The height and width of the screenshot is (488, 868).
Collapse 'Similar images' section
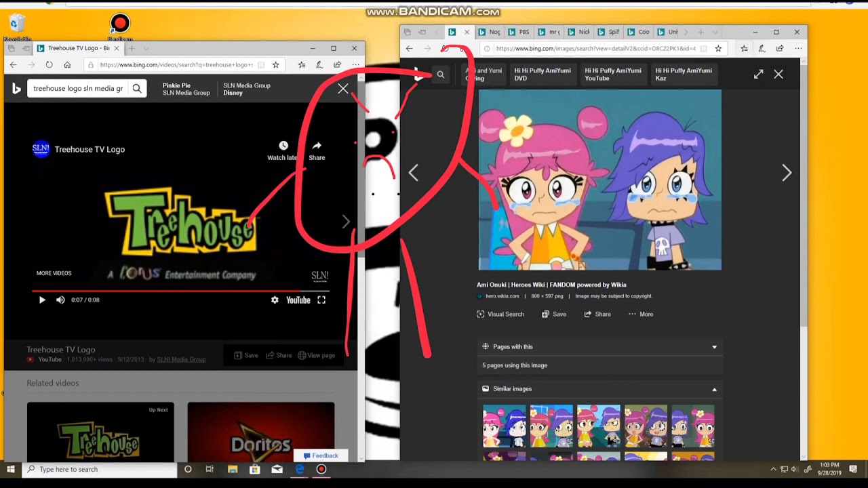(x=599, y=388)
